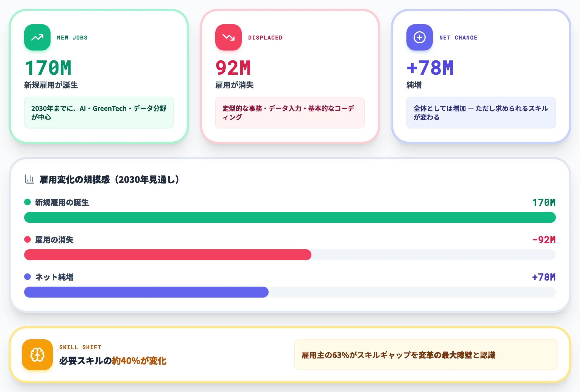Click the large red 92M figure
Viewport: 580px width, 392px height.
pyautogui.click(x=233, y=68)
